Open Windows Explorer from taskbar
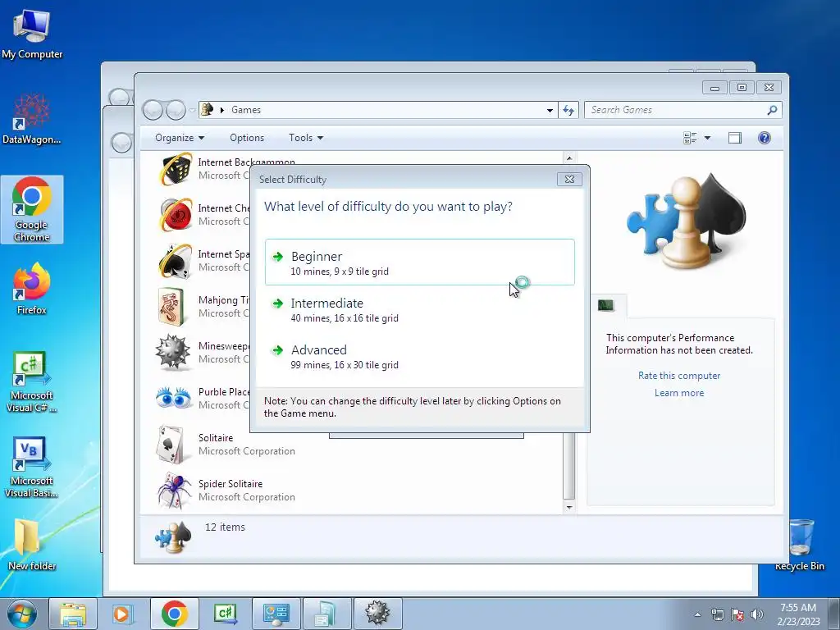 (73, 614)
